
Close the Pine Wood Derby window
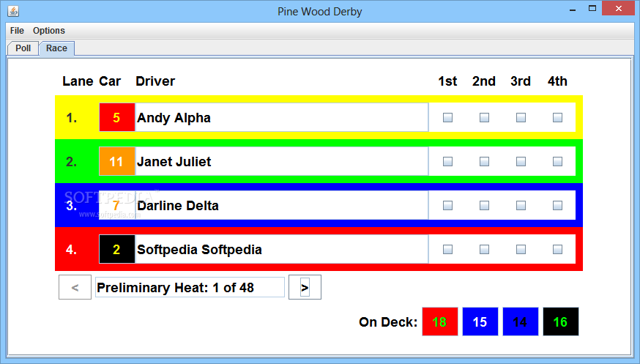[x=618, y=9]
